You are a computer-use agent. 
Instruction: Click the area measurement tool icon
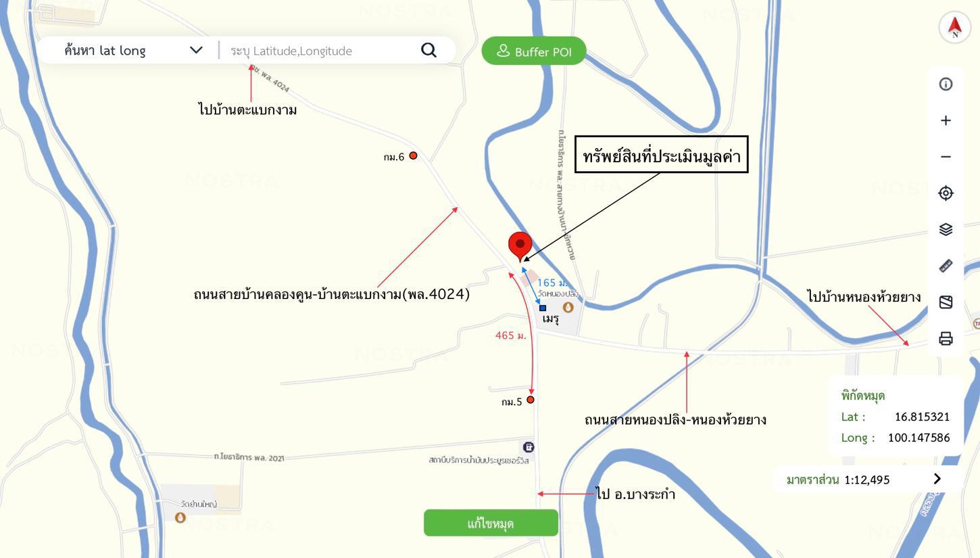[x=946, y=302]
